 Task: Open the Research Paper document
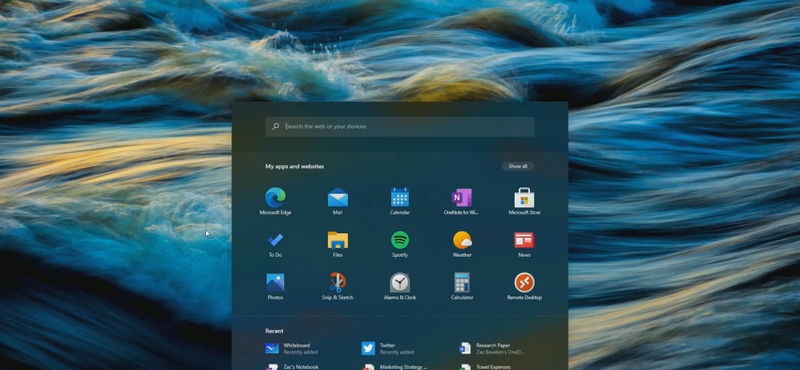(x=492, y=349)
